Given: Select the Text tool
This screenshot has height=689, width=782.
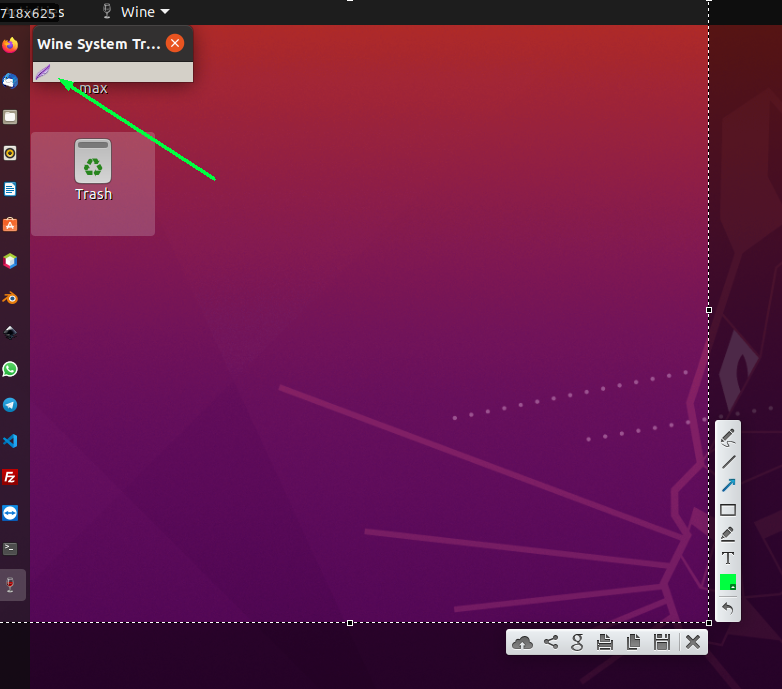Looking at the screenshot, I should point(728,558).
